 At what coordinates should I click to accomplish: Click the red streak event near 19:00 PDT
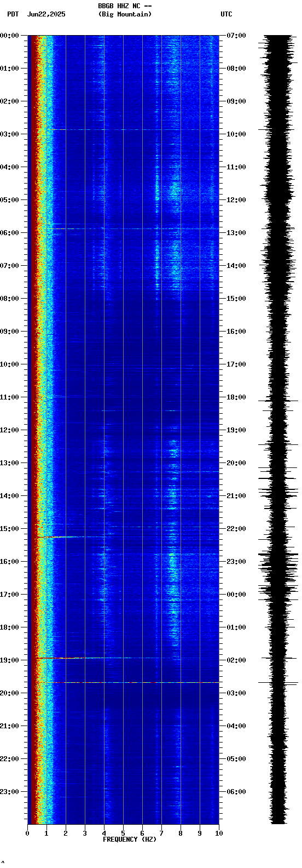(60, 658)
